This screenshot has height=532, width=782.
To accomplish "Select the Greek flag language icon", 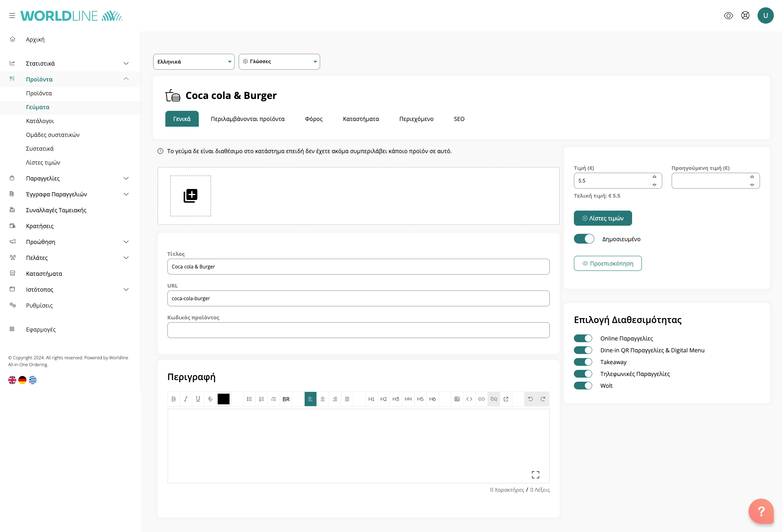I will 33,380.
